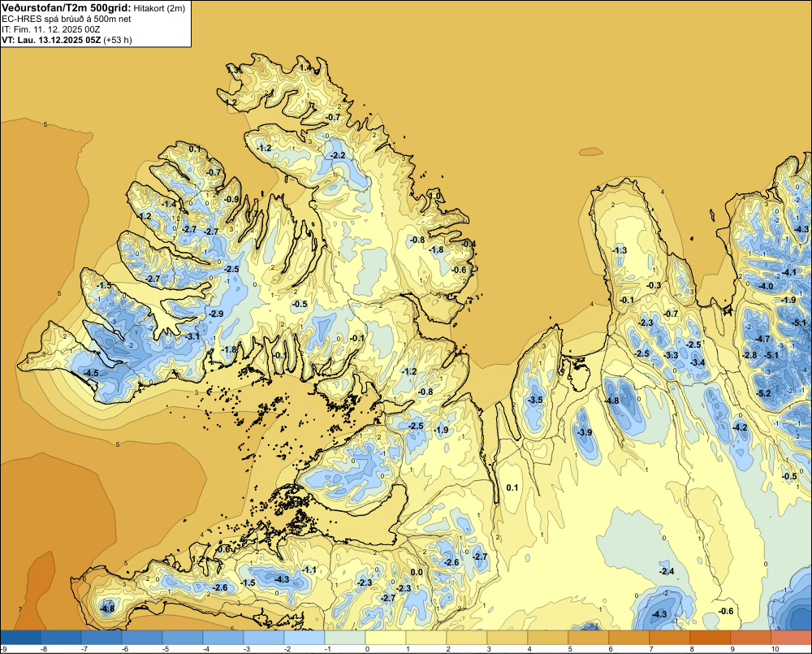Click the "-0.9" temperature value on the map
Image resolution: width=812 pixels, height=654 pixels.
(231, 199)
